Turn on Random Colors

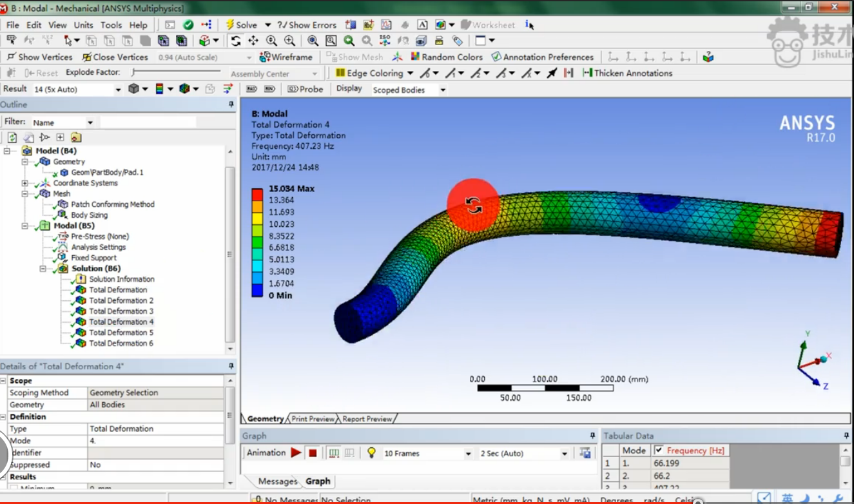tap(447, 57)
